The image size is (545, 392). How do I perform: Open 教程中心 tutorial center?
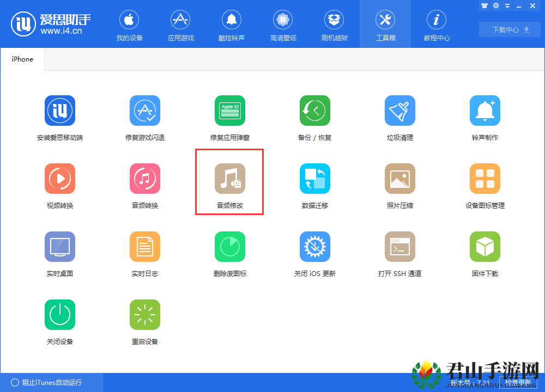(x=437, y=24)
